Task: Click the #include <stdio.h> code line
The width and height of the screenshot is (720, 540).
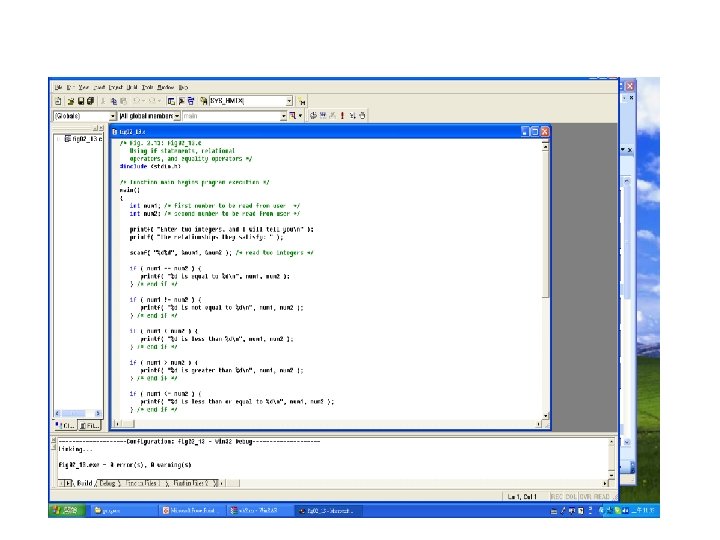Action: click(x=150, y=166)
